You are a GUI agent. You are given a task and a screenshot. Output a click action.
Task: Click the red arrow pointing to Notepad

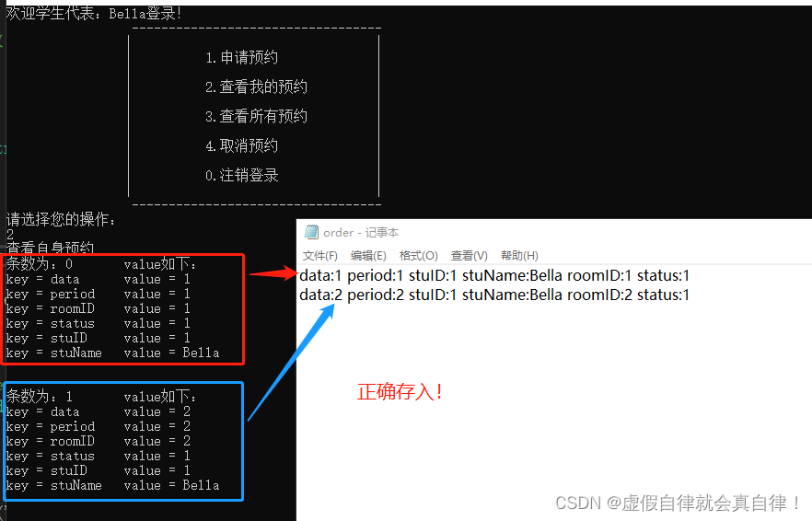[273, 273]
